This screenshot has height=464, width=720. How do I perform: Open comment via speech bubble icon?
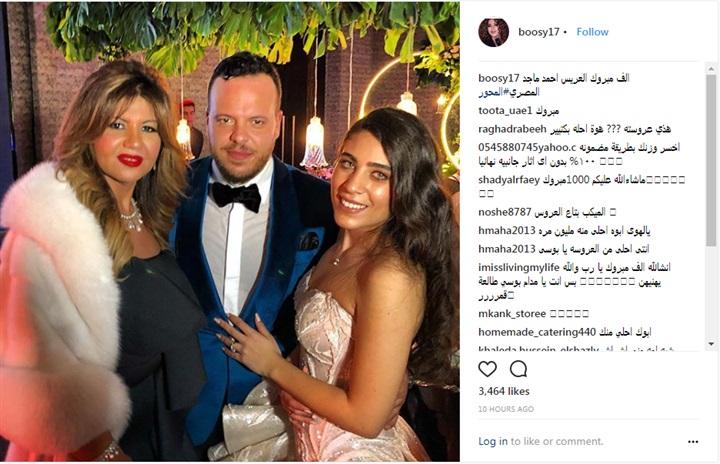(x=518, y=368)
